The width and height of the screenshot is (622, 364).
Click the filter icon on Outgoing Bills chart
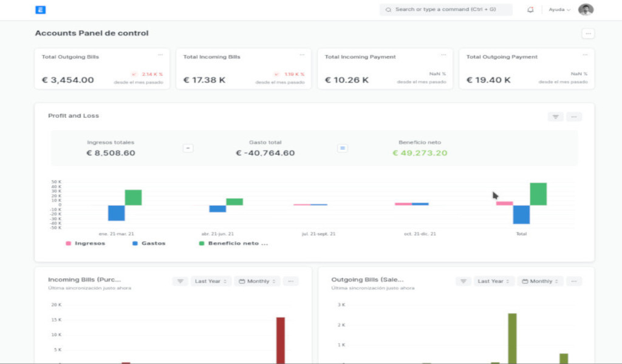point(463,281)
